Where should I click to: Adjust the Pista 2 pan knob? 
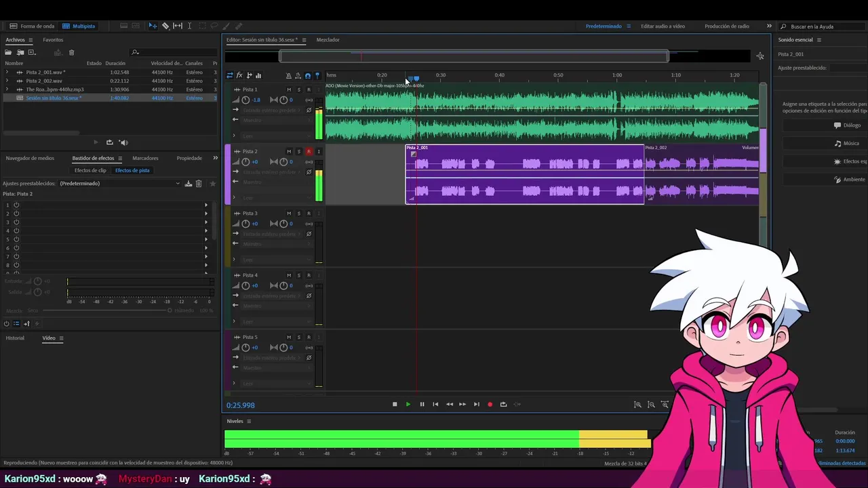pos(283,162)
